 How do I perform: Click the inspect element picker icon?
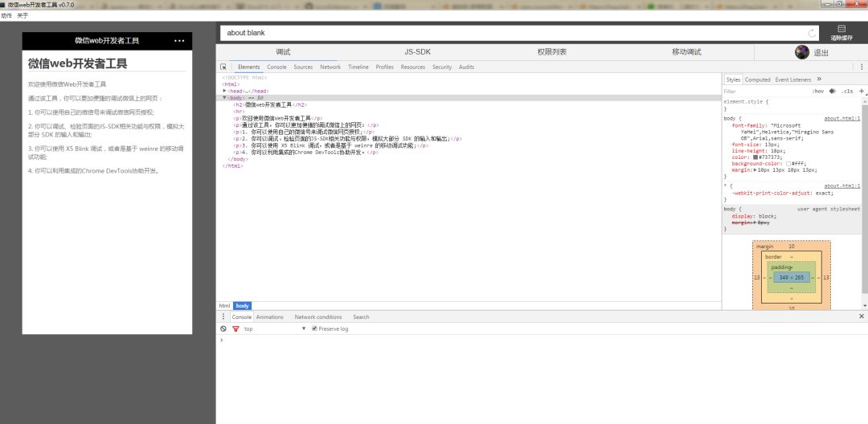(x=223, y=67)
